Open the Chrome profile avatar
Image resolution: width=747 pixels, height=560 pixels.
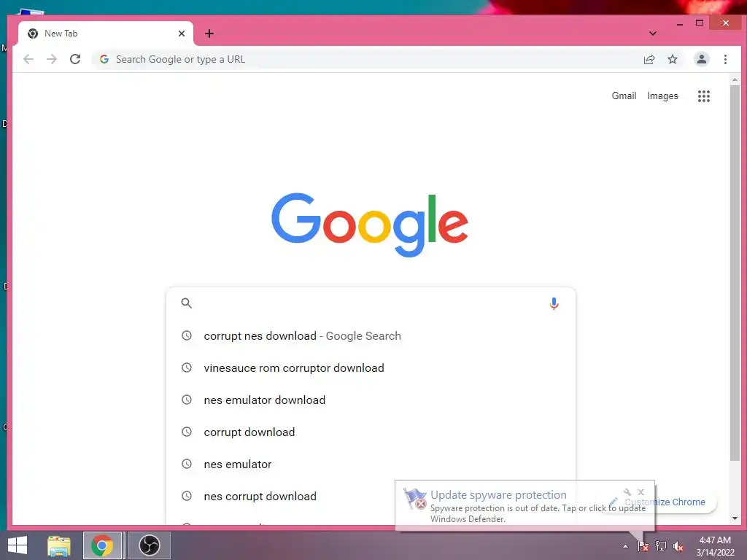coord(701,59)
